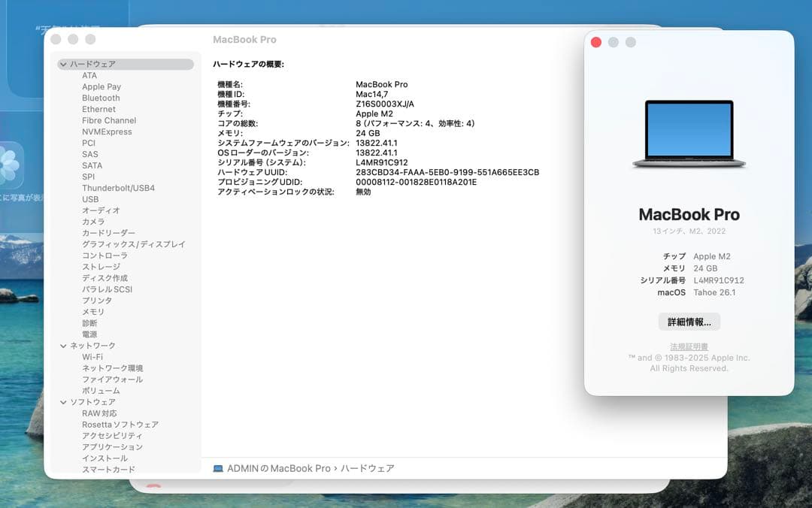Select メモリ in the hardware sidebar list
The image size is (812, 508).
[93, 313]
